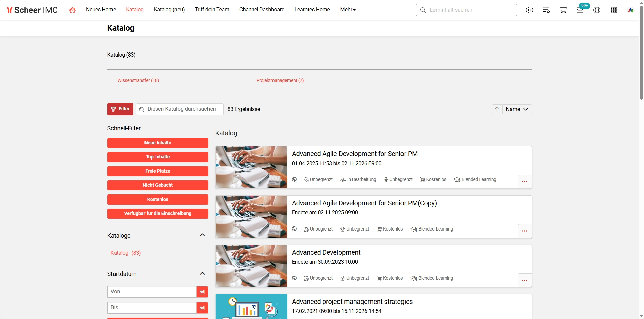
Task: Open Learntec Home
Action: click(x=312, y=10)
